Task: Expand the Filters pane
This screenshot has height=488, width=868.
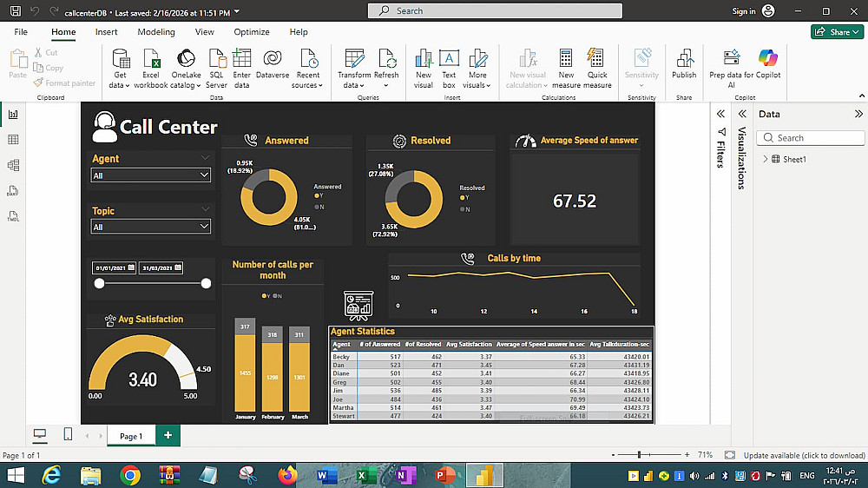Action: (720, 114)
